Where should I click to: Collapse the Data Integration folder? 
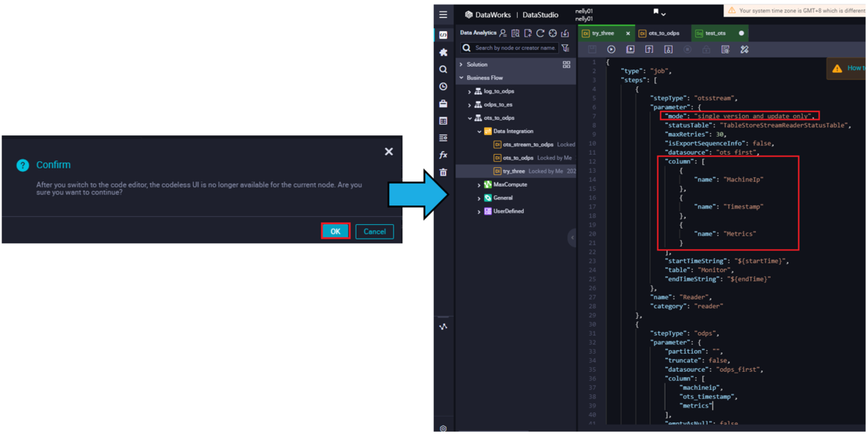click(479, 132)
